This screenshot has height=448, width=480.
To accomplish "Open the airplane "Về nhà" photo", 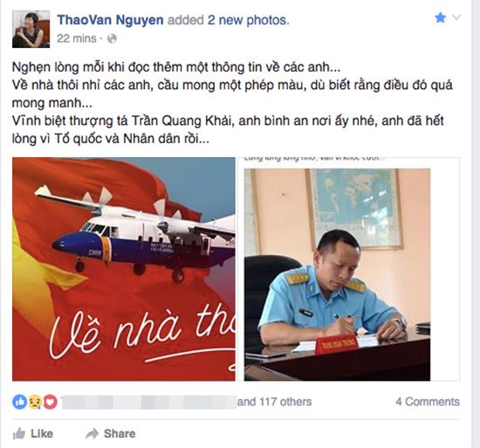I will pyautogui.click(x=124, y=269).
